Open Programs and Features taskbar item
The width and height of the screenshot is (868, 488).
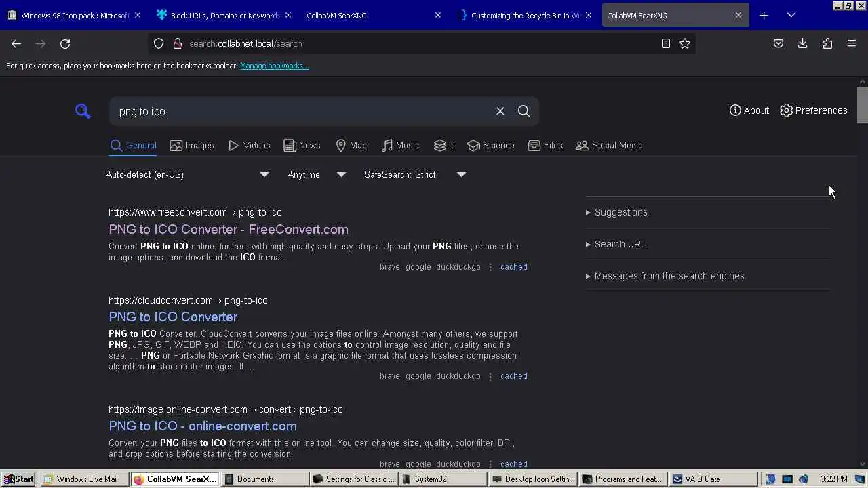(x=622, y=479)
